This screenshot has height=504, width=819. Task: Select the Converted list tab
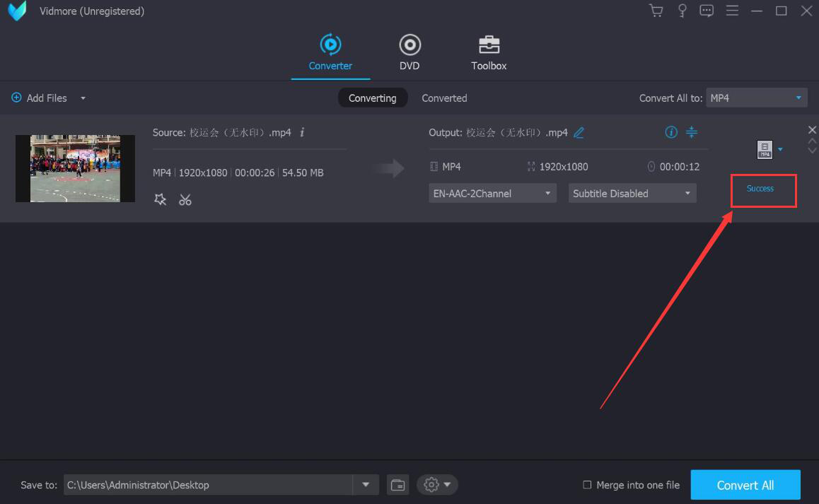444,98
